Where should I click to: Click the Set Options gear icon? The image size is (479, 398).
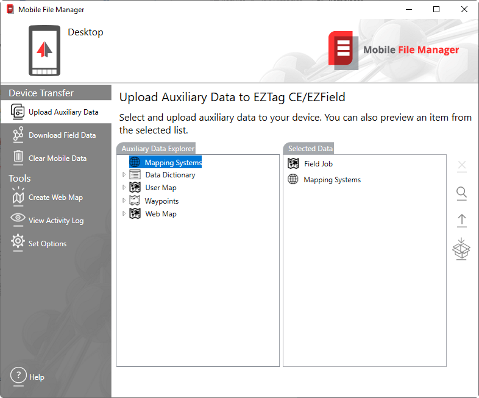(x=18, y=242)
